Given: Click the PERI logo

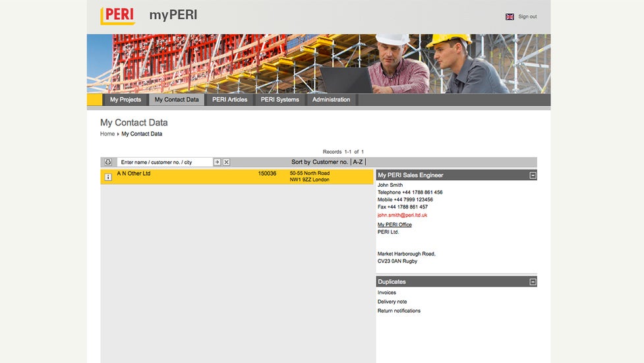Looking at the screenshot, I should pyautogui.click(x=117, y=16).
